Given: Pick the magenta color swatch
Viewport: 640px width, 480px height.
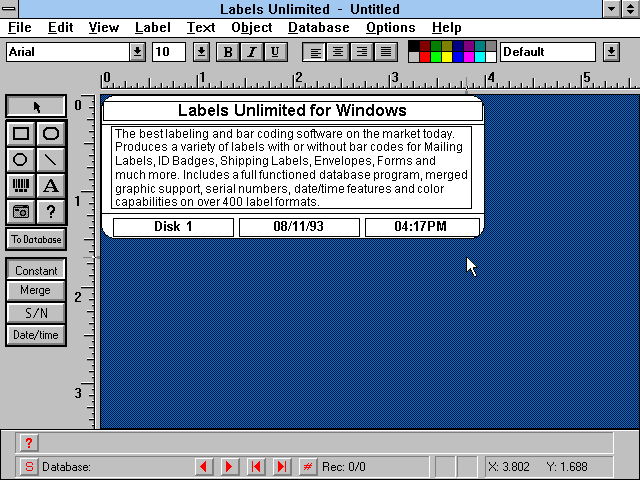Looking at the screenshot, I should (469, 57).
